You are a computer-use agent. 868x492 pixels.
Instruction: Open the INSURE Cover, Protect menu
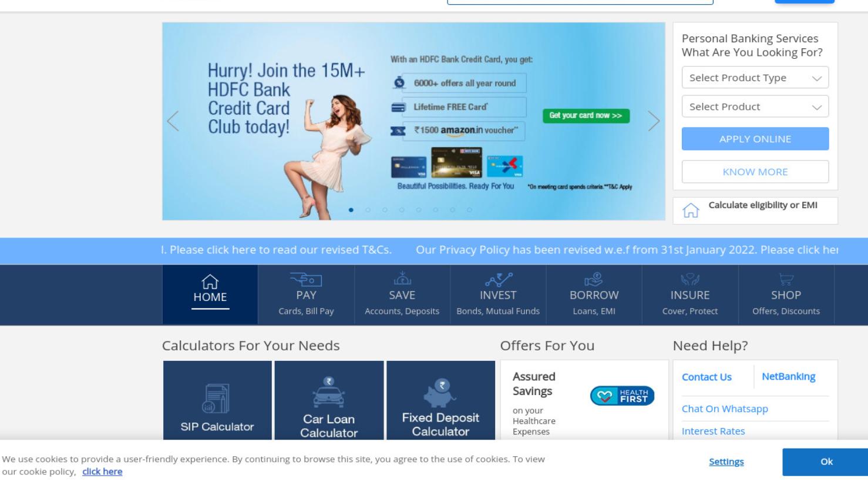pyautogui.click(x=690, y=294)
